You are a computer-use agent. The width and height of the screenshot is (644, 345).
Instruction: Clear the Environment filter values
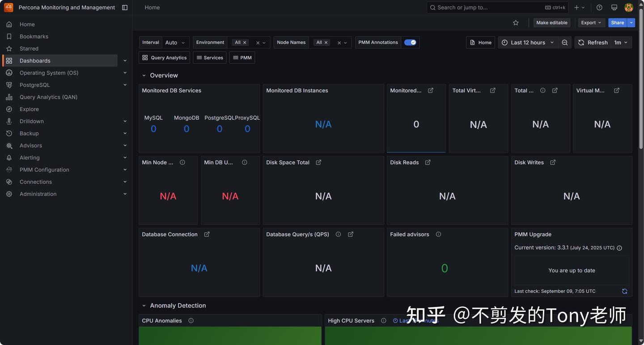[258, 43]
